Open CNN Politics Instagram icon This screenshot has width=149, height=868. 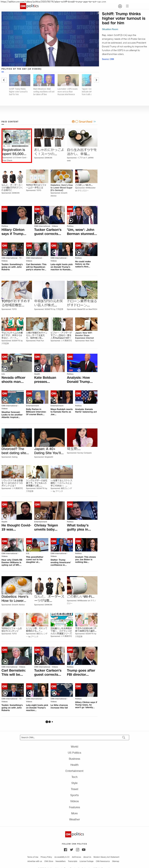pyautogui.click(x=78, y=849)
